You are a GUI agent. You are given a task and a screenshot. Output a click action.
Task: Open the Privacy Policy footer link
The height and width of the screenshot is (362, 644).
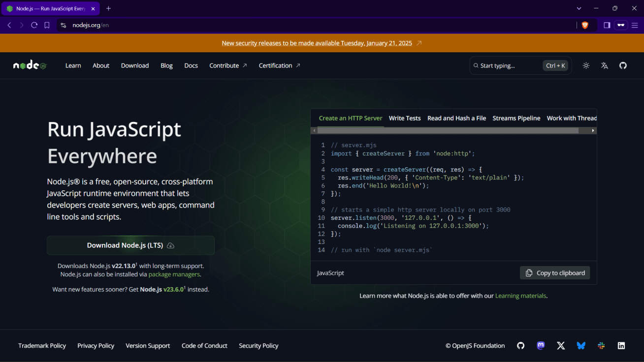pyautogui.click(x=96, y=346)
